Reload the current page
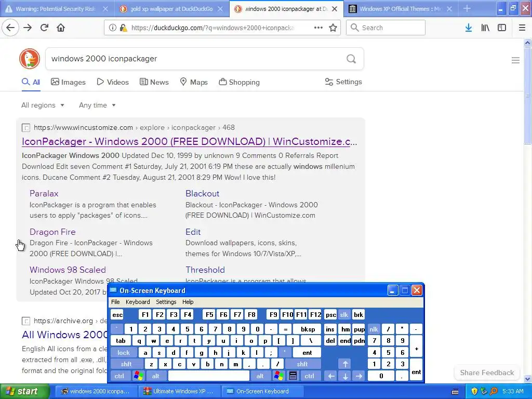 45,28
